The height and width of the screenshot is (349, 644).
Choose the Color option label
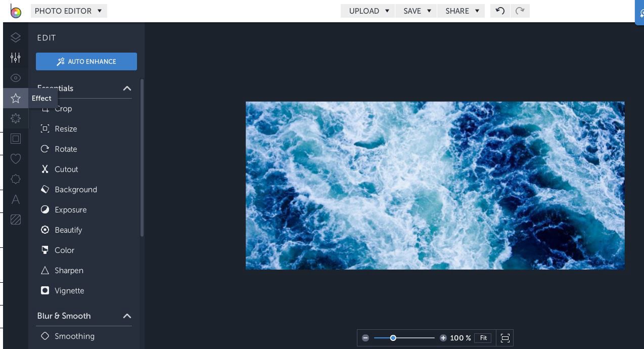pyautogui.click(x=64, y=250)
